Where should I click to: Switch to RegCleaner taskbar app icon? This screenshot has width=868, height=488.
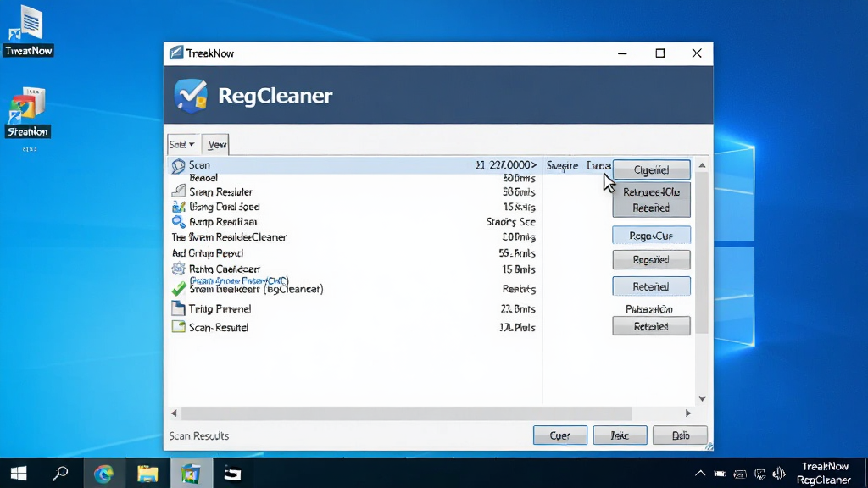pyautogui.click(x=191, y=474)
